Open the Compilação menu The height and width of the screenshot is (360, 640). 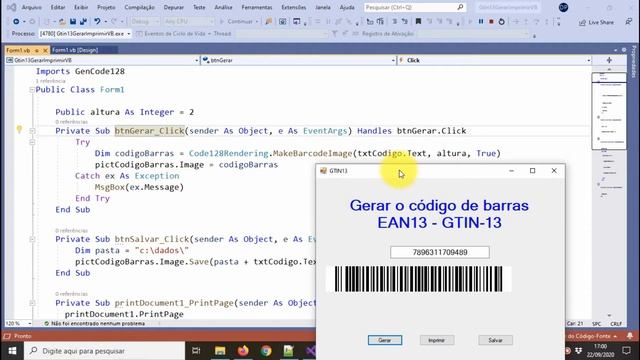tap(140, 7)
